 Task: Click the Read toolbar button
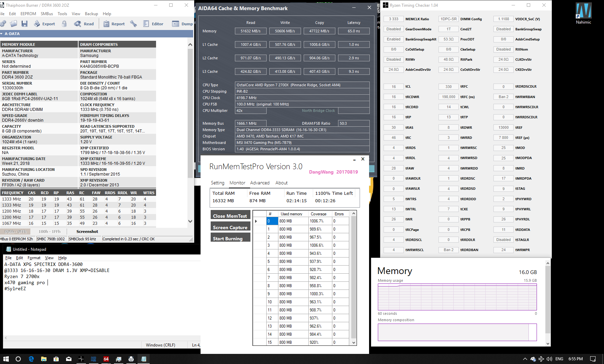(84, 24)
